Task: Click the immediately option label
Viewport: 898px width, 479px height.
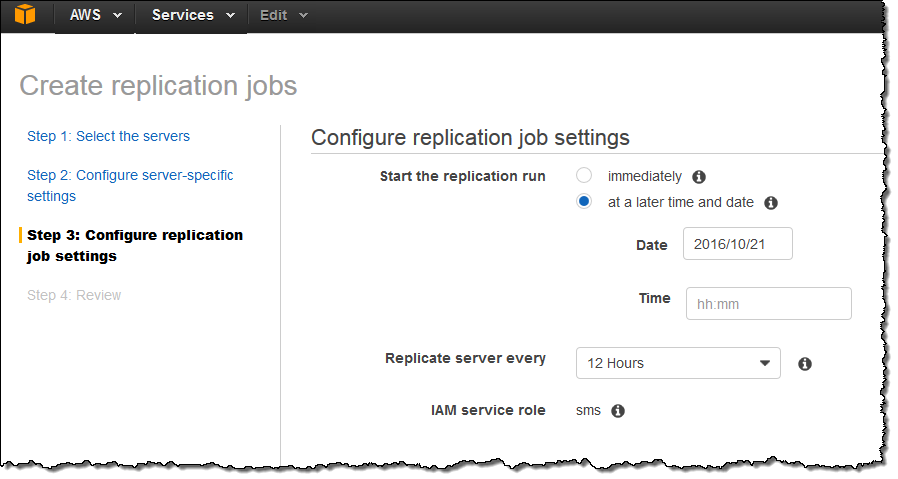Action: [645, 176]
